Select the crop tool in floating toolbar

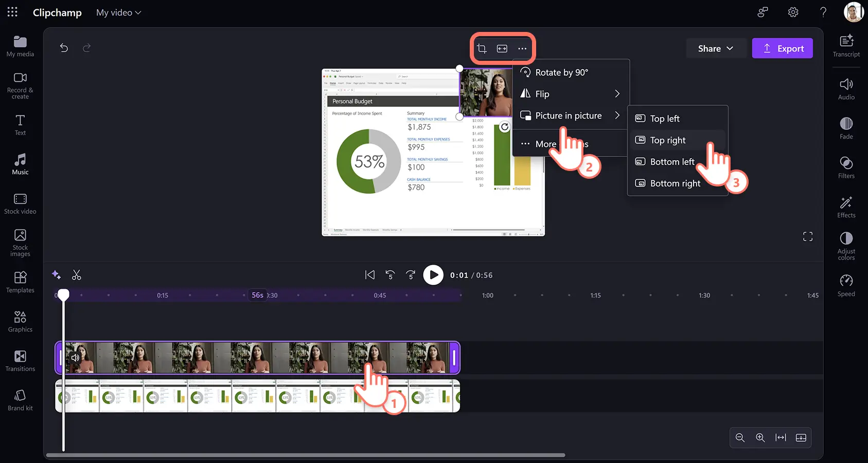482,48
